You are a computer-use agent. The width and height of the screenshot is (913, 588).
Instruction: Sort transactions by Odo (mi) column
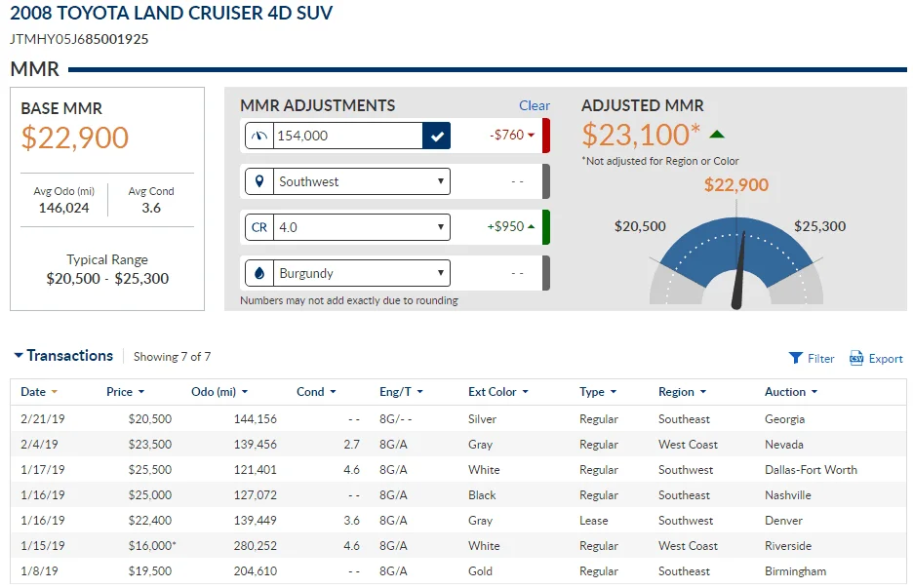[219, 392]
